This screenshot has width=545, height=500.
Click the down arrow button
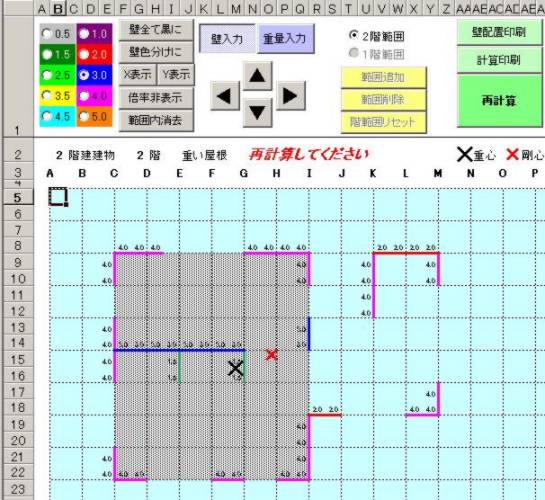257,113
